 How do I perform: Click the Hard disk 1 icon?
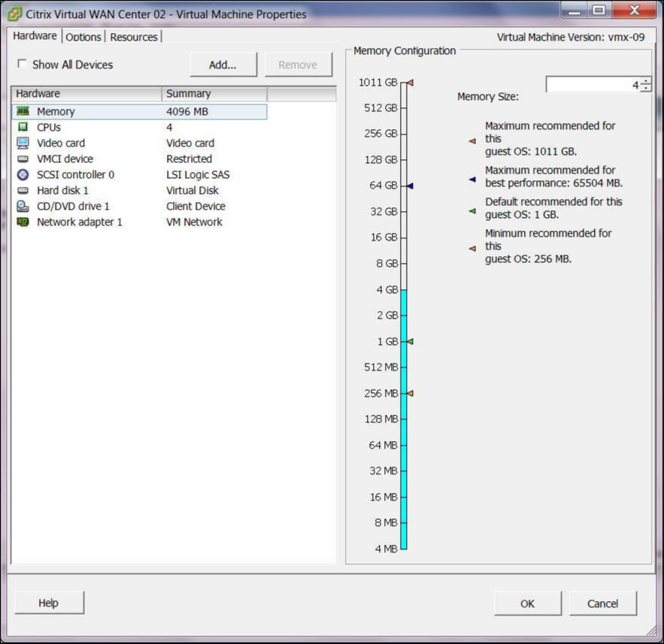coord(23,191)
